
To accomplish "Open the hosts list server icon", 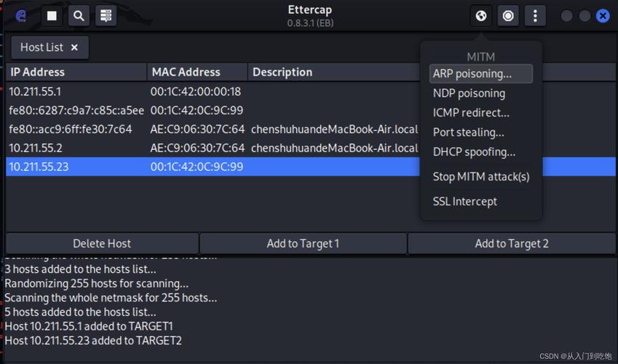I will pos(106,16).
